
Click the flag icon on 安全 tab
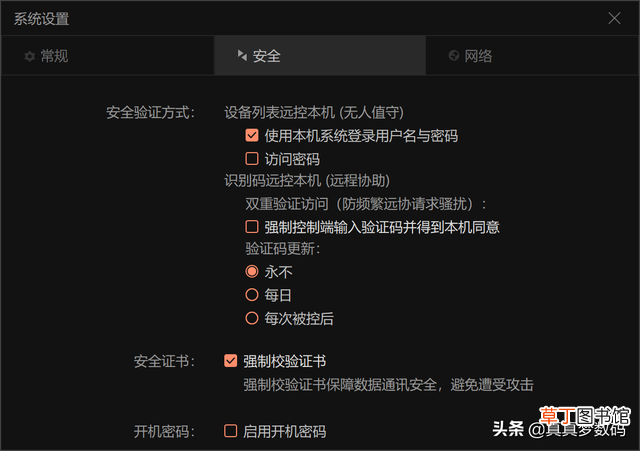click(242, 55)
